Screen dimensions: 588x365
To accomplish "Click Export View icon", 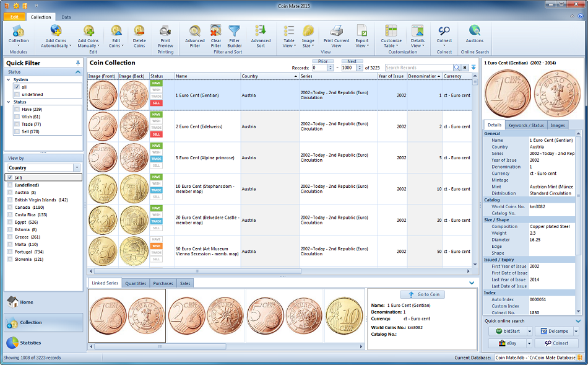I will click(x=362, y=30).
